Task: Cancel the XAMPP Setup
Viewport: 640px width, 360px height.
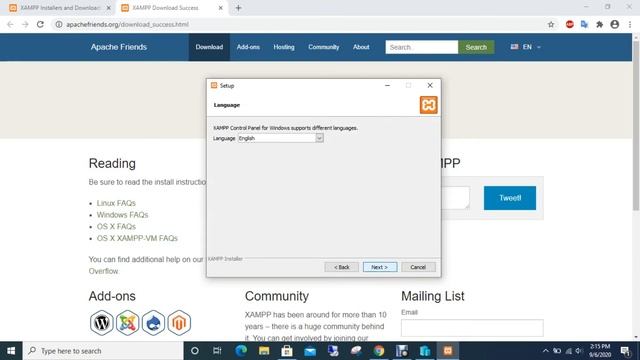Action: pyautogui.click(x=418, y=267)
